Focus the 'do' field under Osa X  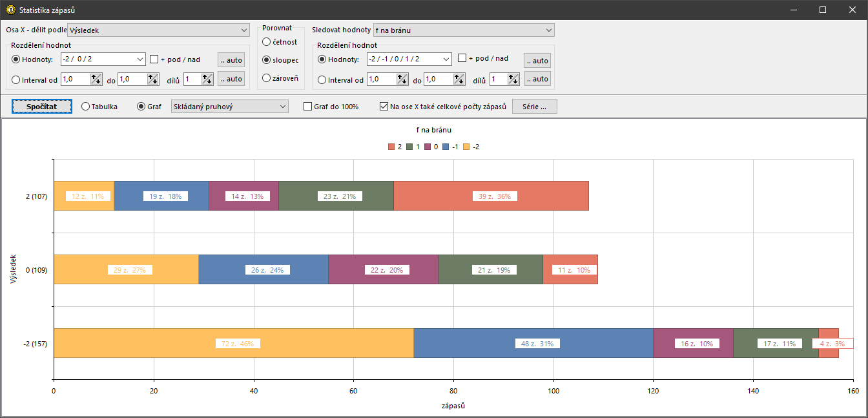132,79
